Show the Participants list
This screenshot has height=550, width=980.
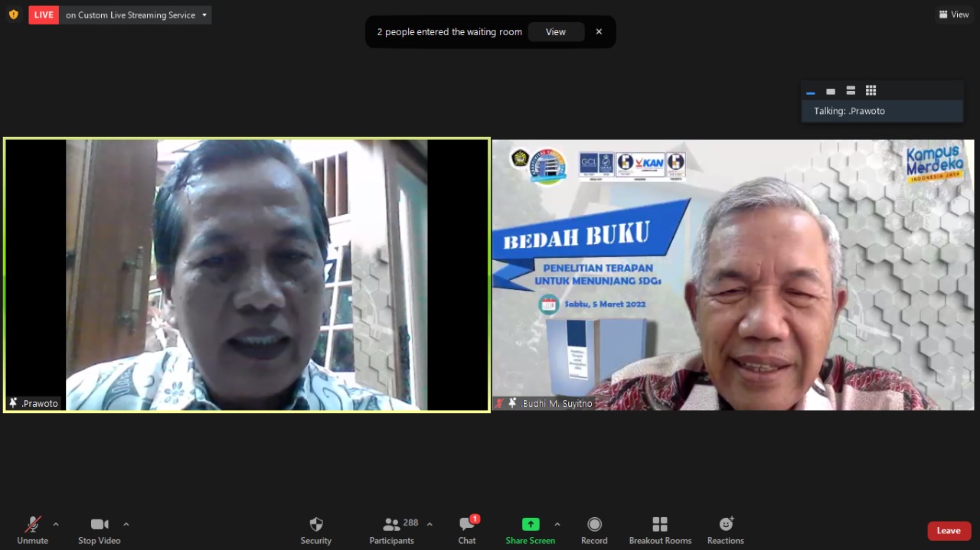(391, 529)
